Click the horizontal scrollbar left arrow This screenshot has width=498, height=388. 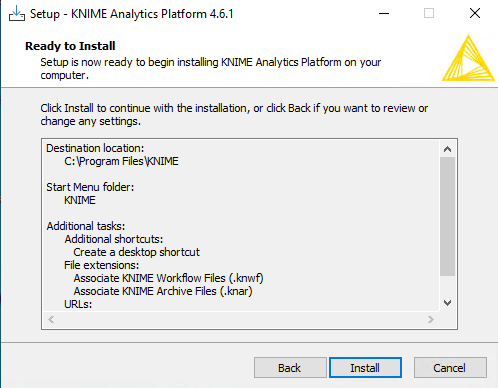[x=51, y=320]
